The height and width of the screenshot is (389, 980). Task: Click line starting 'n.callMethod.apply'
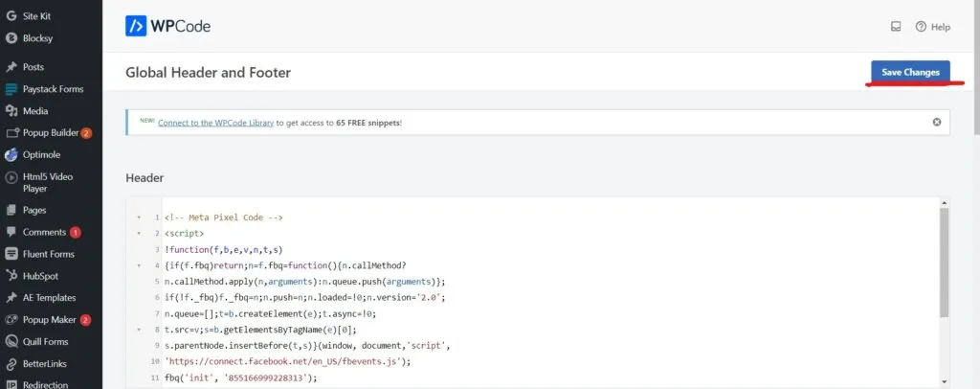(x=305, y=282)
